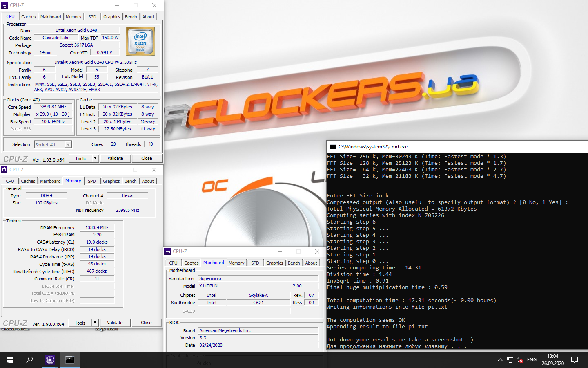This screenshot has height=368, width=588.
Task: Click 192 GBytes memory size field
Action: coord(47,203)
